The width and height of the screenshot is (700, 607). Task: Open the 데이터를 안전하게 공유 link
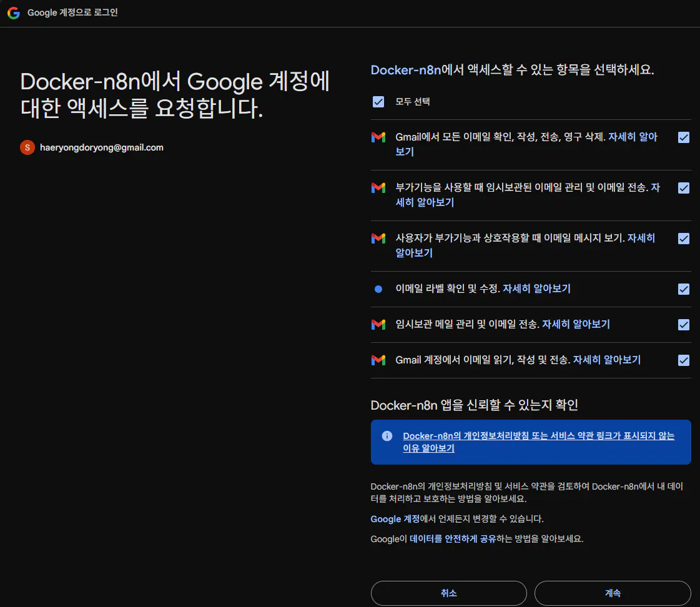point(453,539)
